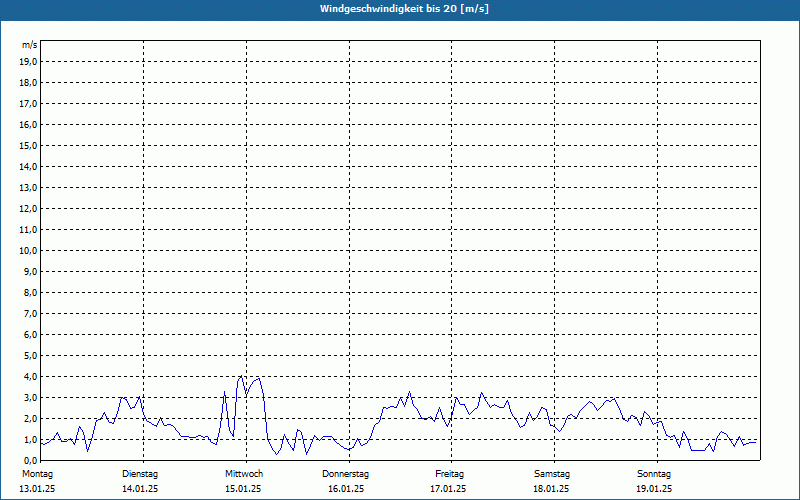Click the 'm/s' unit label
This screenshot has height=500, width=800.
pos(30,45)
